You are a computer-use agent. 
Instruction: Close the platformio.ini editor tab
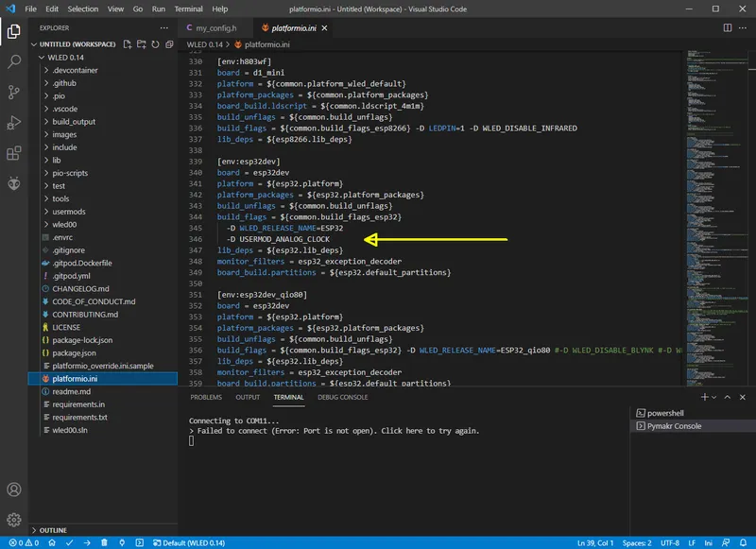[324, 28]
